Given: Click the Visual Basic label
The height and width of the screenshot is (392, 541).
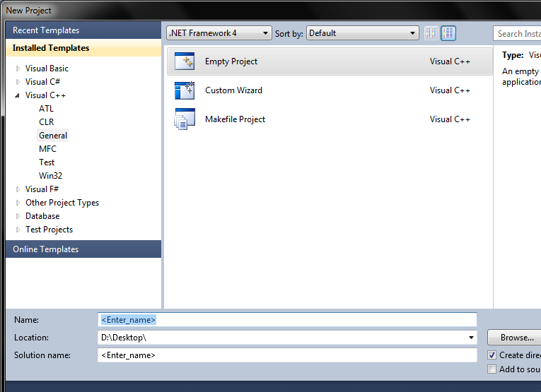Looking at the screenshot, I should (x=47, y=69).
